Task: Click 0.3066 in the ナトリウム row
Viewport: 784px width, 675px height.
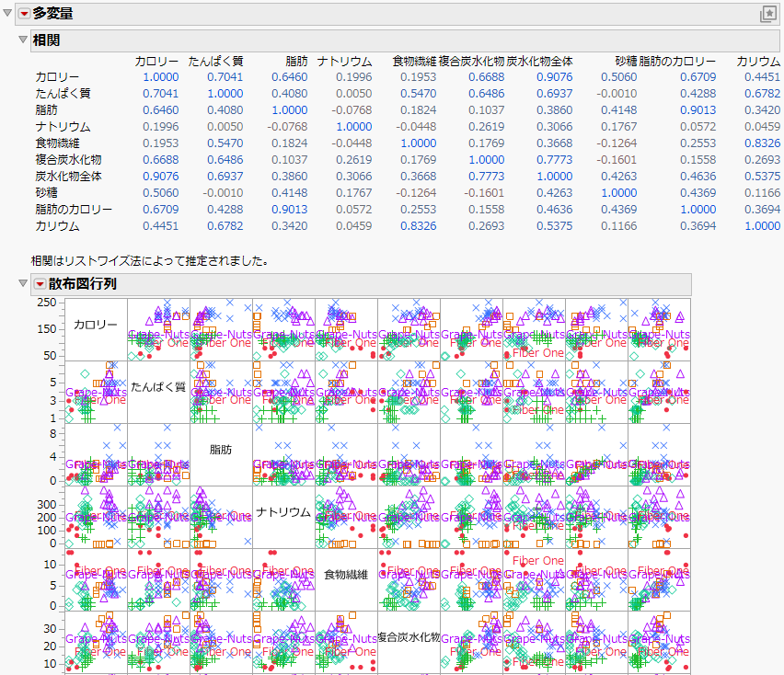Action: [555, 126]
